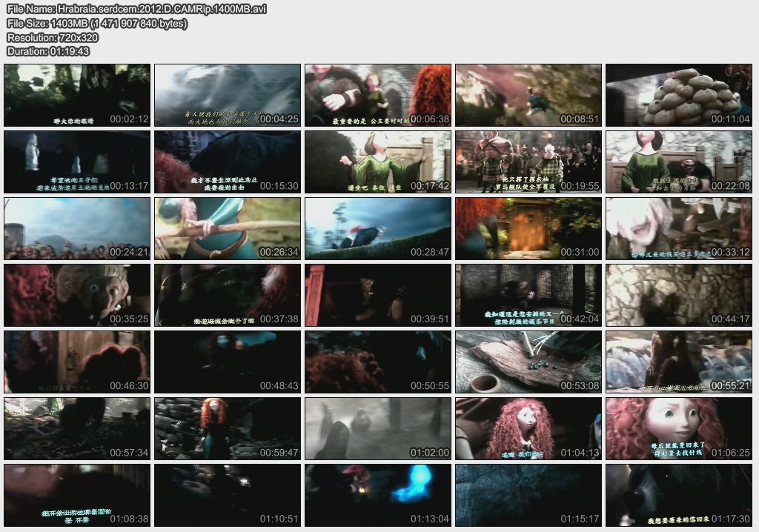The image size is (759, 532).
Task: Open the berries thumbnail at 00:53:08
Action: [528, 362]
